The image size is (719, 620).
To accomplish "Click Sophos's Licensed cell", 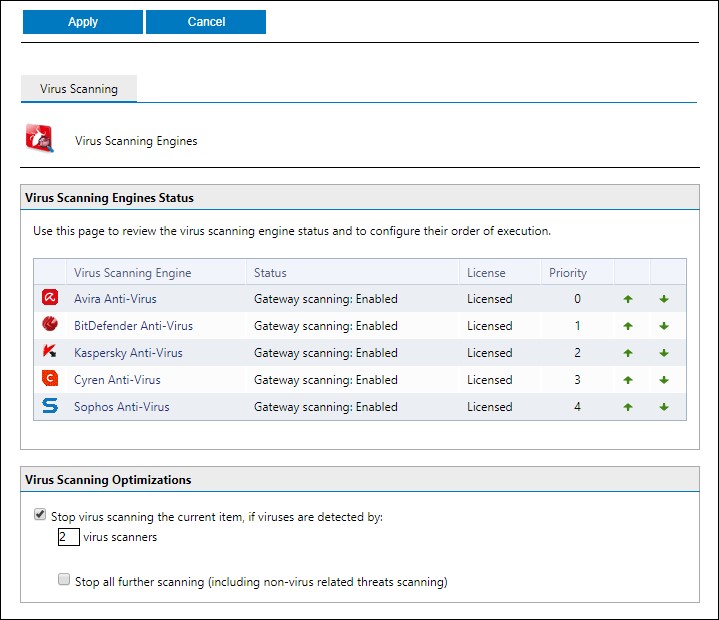I will [489, 407].
